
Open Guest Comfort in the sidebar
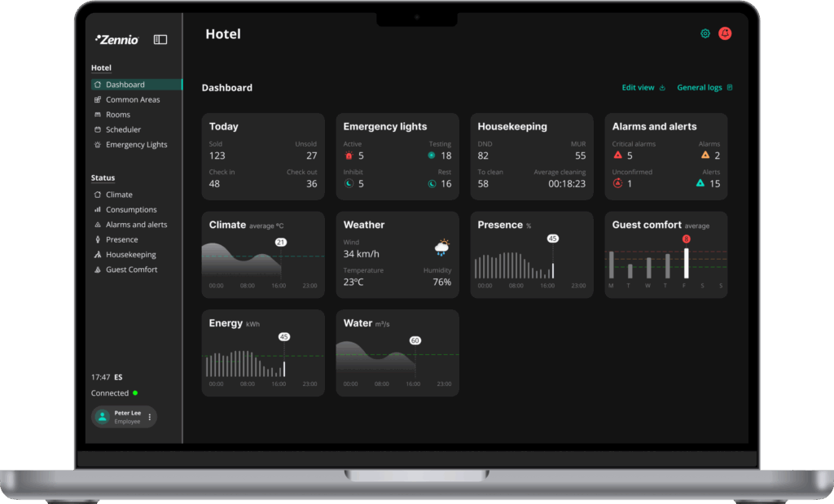tap(131, 270)
